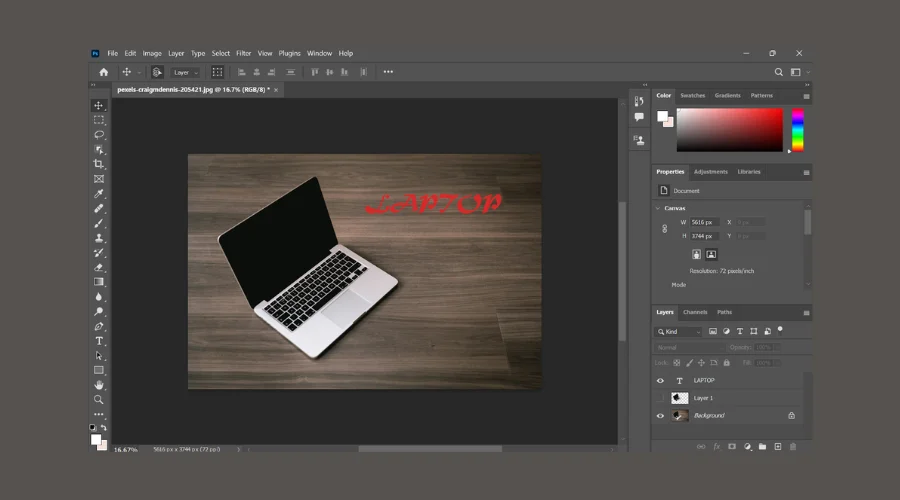900x500 pixels.
Task: Select the Pen tool
Action: pos(99,327)
